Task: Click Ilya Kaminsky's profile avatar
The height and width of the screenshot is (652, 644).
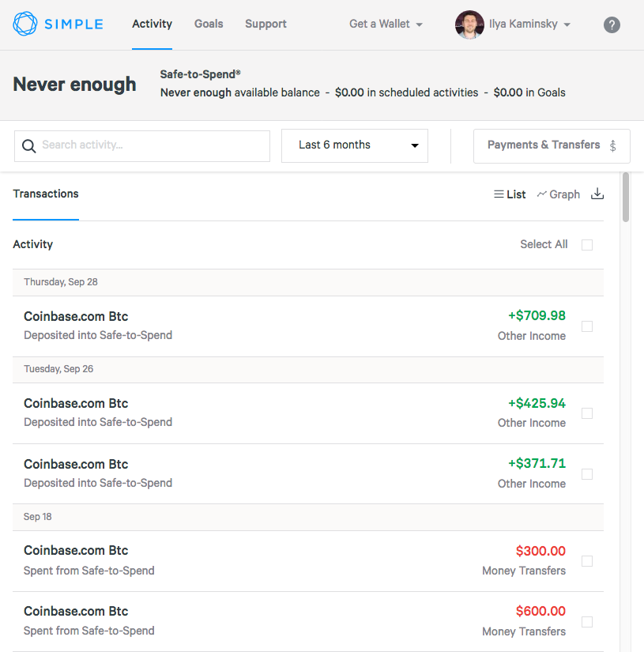Action: point(469,24)
